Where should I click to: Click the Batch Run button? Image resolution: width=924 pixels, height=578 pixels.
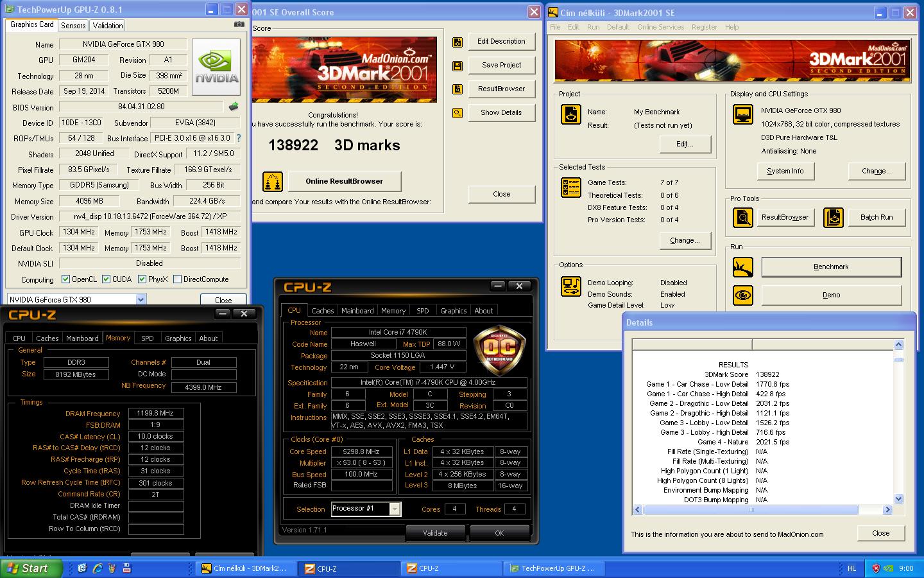point(876,218)
